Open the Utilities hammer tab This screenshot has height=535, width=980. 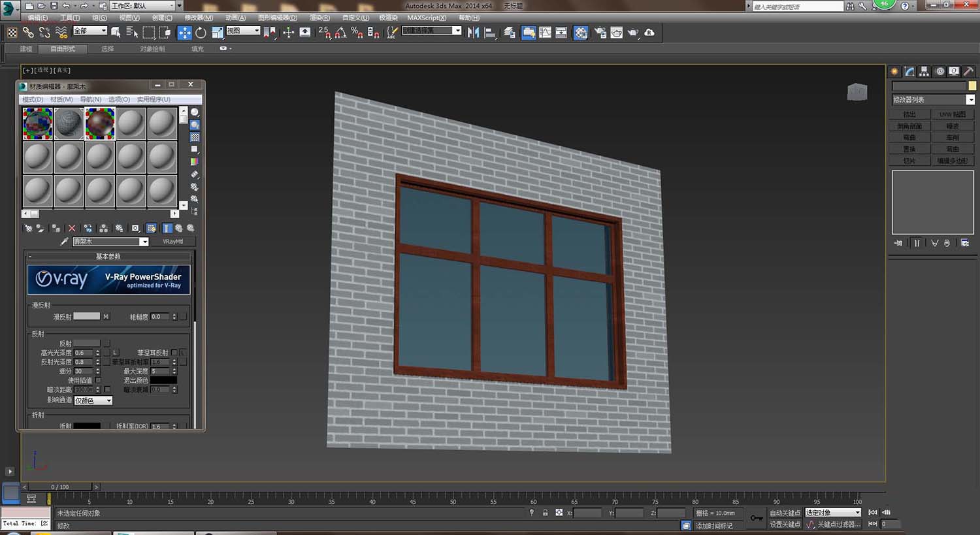(968, 72)
